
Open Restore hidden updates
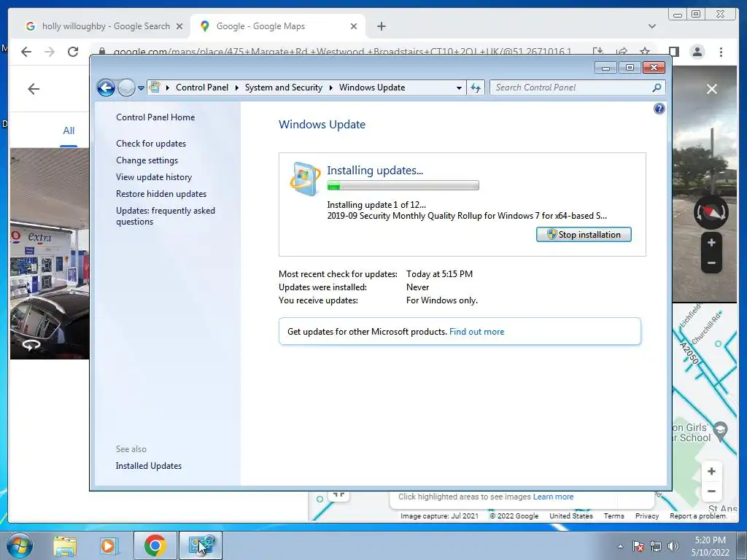tap(161, 194)
